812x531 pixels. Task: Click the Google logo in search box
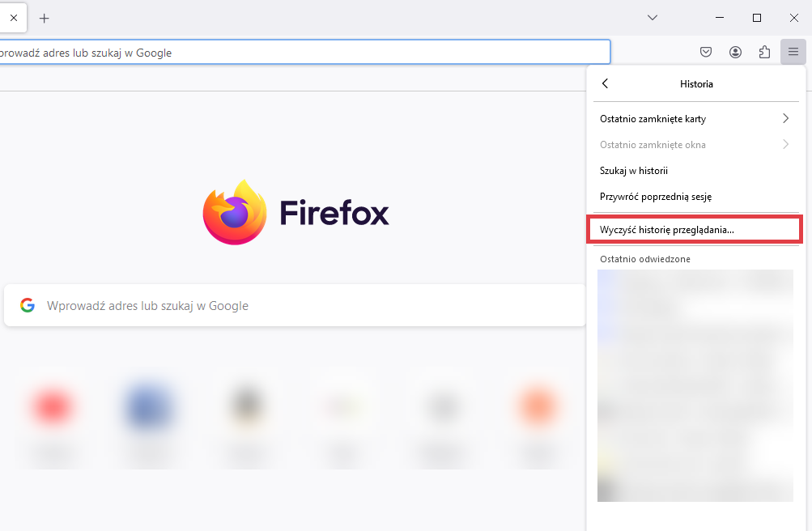pyautogui.click(x=28, y=305)
